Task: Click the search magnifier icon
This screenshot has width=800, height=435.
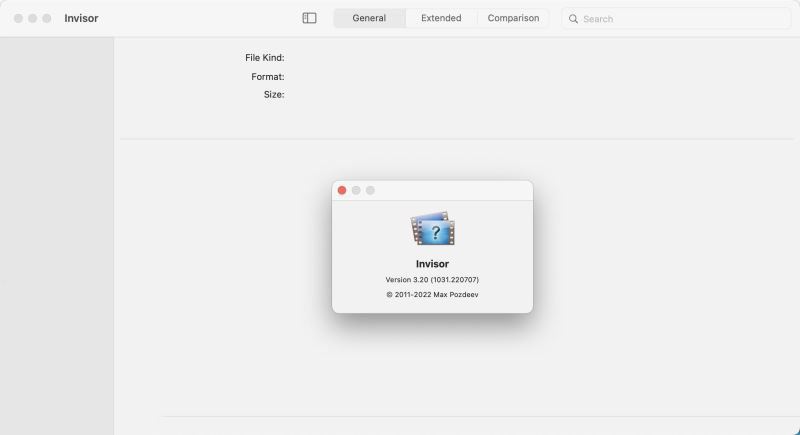Action: [x=573, y=19]
